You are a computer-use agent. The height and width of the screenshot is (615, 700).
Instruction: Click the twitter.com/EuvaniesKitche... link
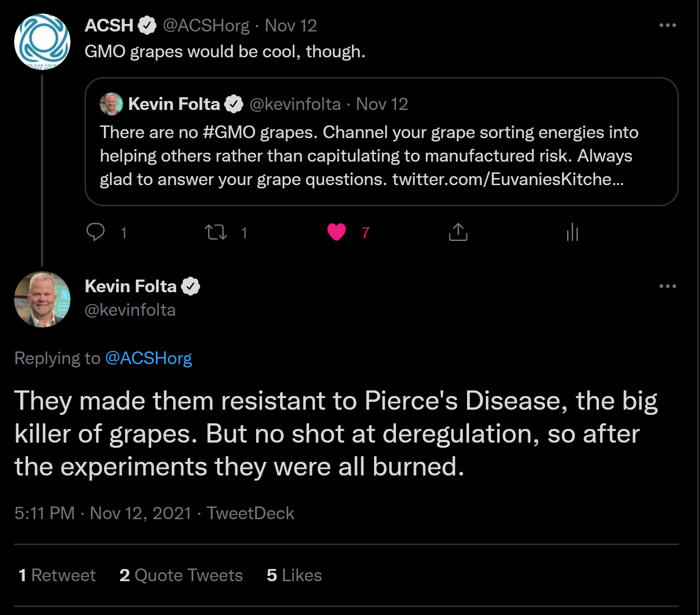coord(508,179)
